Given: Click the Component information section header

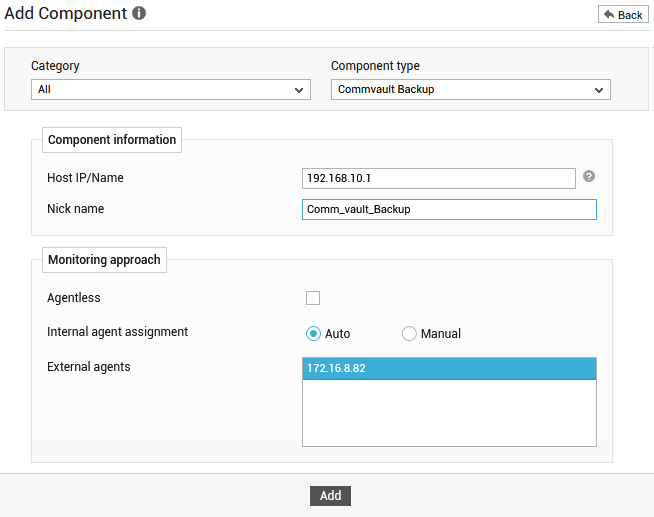Looking at the screenshot, I should click(x=112, y=140).
